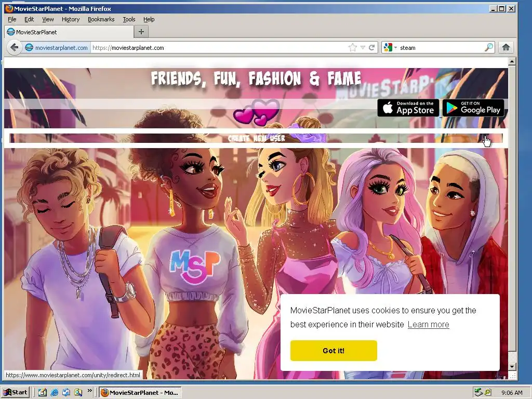532x399 pixels.
Task: Open the address bar history dropdown arrow
Action: [363, 47]
